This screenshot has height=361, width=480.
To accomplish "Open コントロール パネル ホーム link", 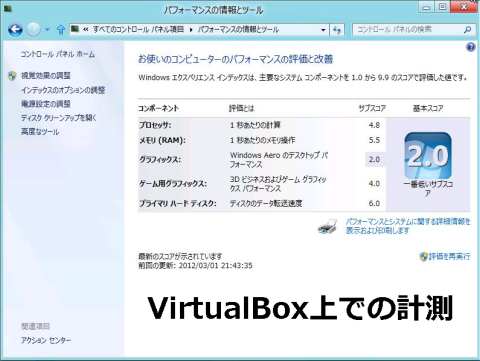I will [x=58, y=54].
